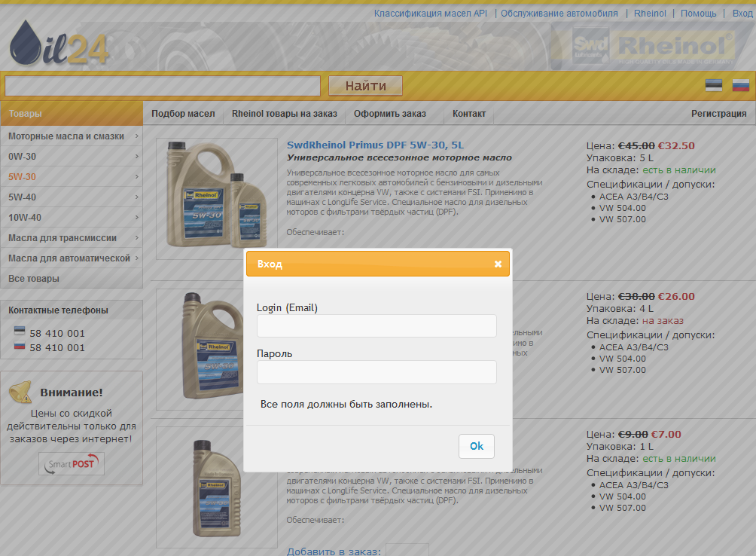The image size is (756, 556).
Task: Open Масла для автоматической category
Action: (x=72, y=258)
